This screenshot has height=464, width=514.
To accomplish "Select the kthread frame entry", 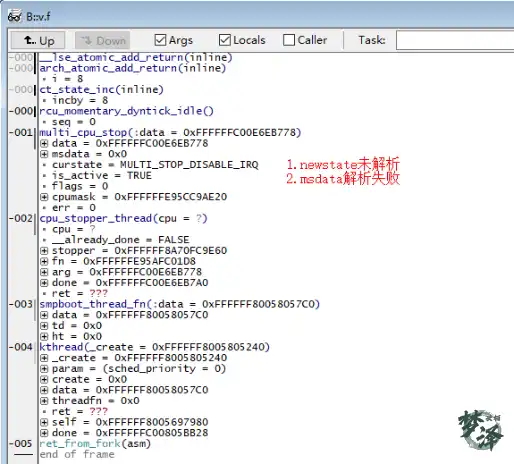I will coord(154,347).
